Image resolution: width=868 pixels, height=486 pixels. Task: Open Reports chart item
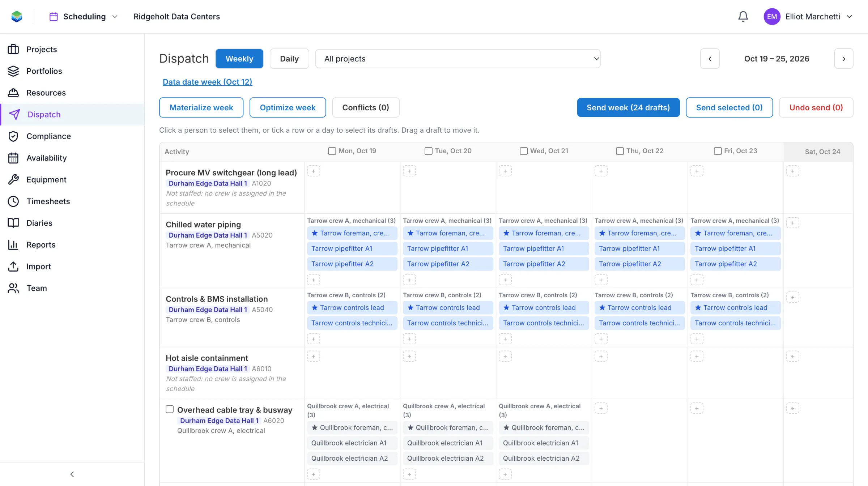point(72,244)
